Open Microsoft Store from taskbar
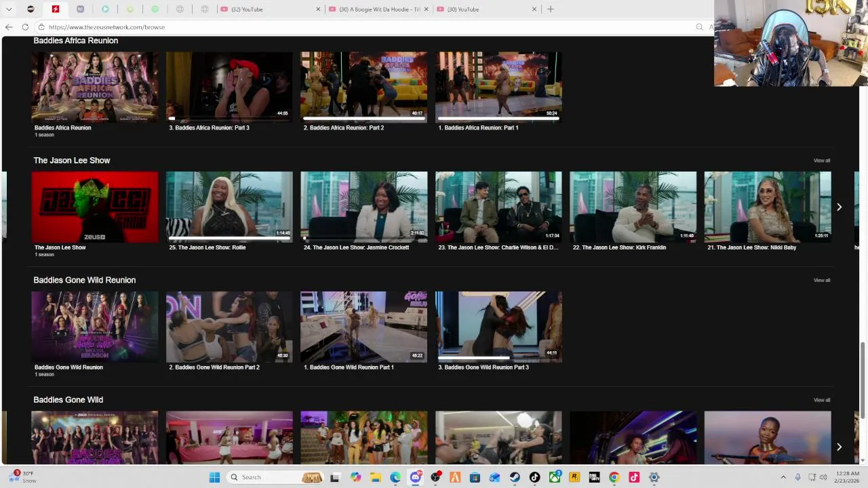The width and height of the screenshot is (868, 488). click(x=475, y=477)
